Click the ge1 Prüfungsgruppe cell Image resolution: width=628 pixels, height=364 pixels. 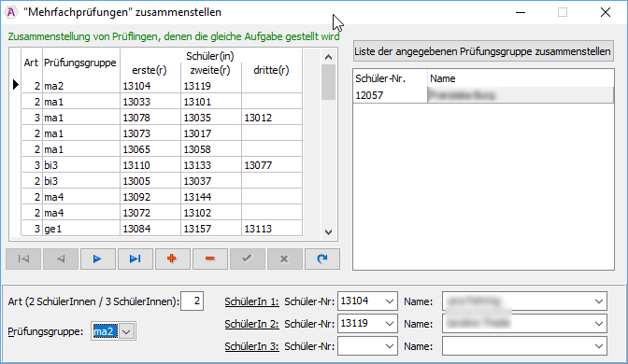coord(81,229)
